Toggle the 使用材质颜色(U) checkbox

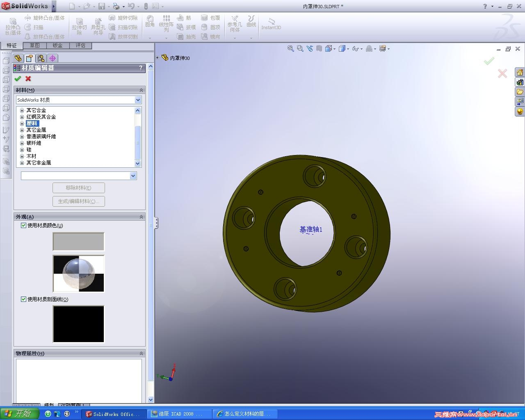tap(24, 226)
